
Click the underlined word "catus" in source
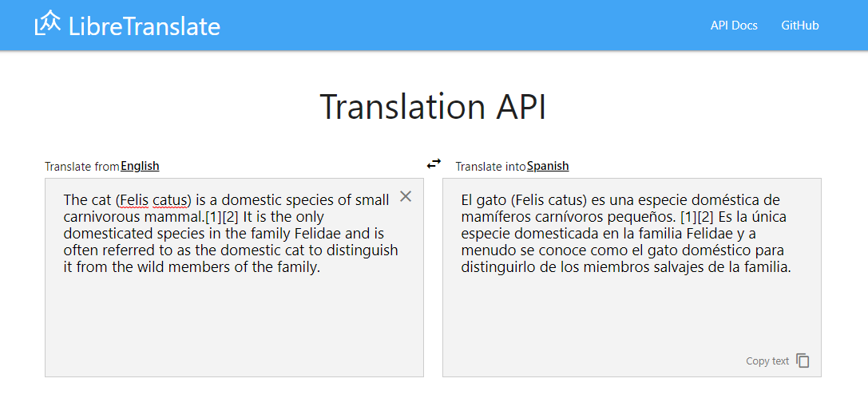click(170, 199)
